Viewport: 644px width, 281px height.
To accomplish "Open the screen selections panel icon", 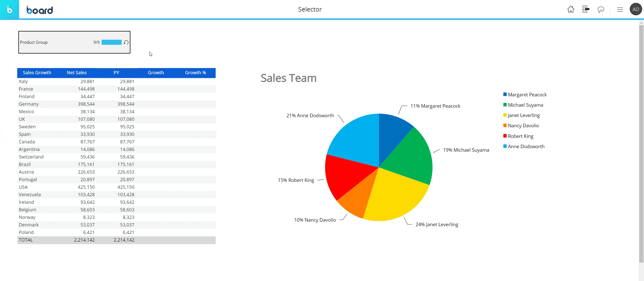I will tap(586, 9).
